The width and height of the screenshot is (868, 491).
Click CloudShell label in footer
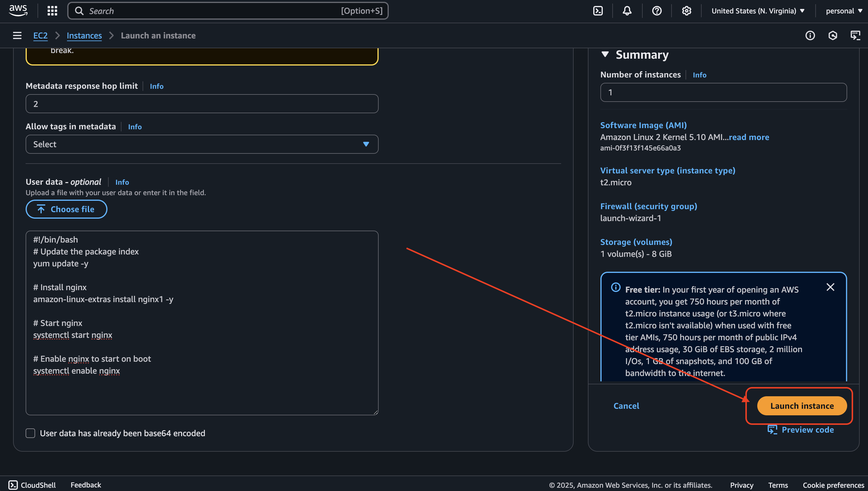pyautogui.click(x=38, y=485)
